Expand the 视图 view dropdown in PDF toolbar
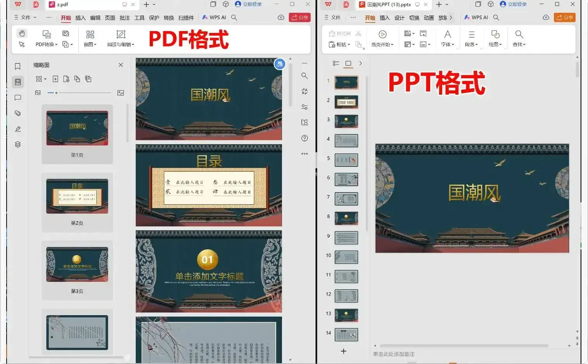The width and height of the screenshot is (588, 364). (x=90, y=44)
